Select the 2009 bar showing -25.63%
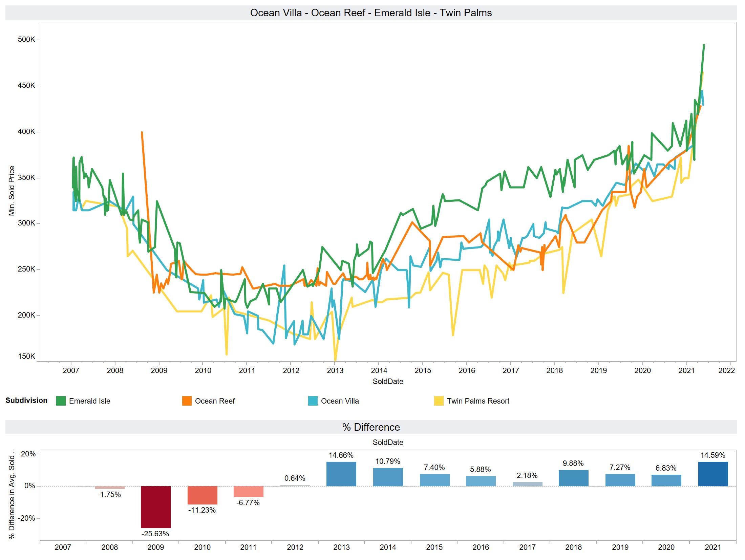This screenshot has width=745, height=560. [156, 507]
